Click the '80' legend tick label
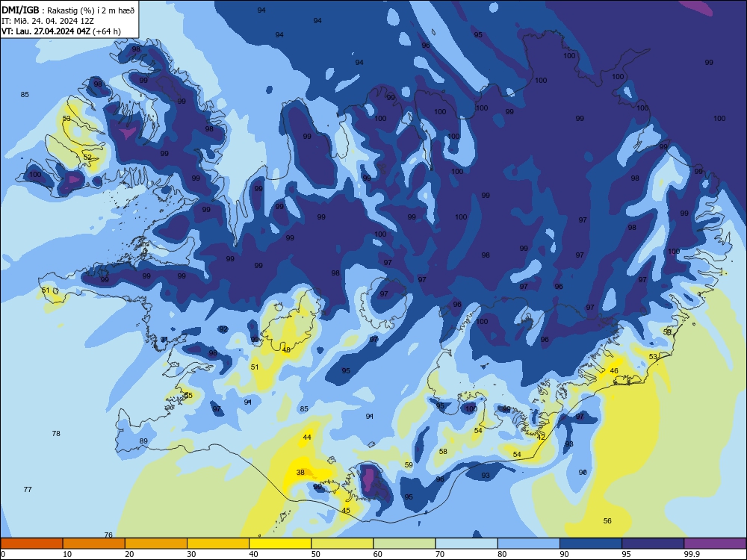Image resolution: width=747 pixels, height=560 pixels. (502, 554)
